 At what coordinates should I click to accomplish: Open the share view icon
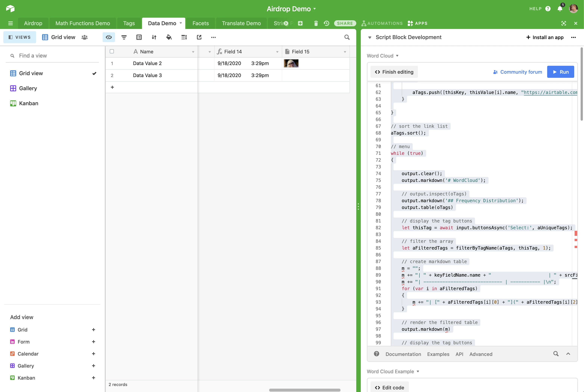[199, 37]
